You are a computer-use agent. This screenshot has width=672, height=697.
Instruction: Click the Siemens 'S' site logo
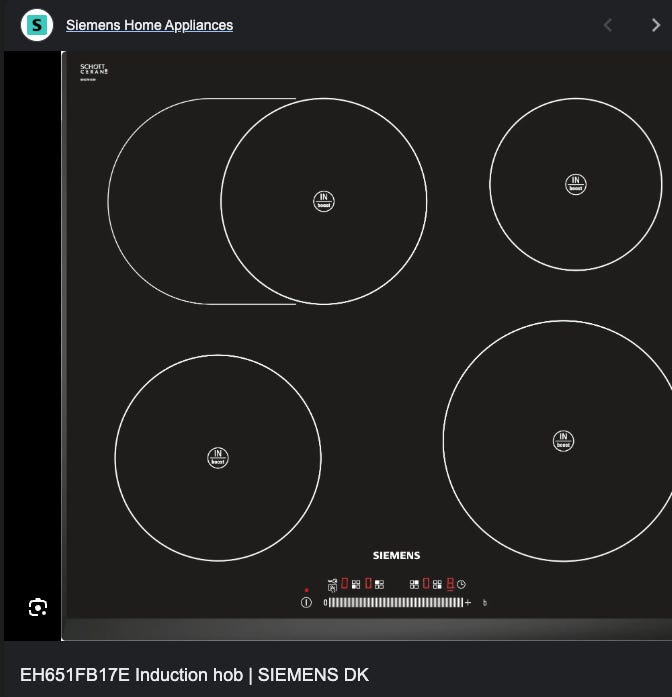point(37,25)
